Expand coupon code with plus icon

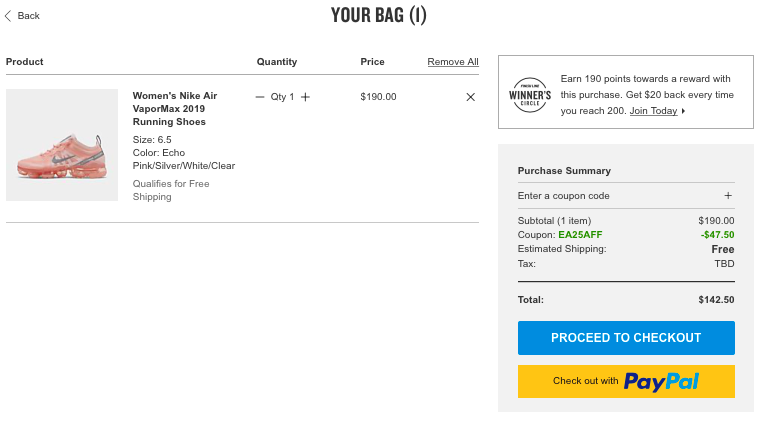click(728, 196)
